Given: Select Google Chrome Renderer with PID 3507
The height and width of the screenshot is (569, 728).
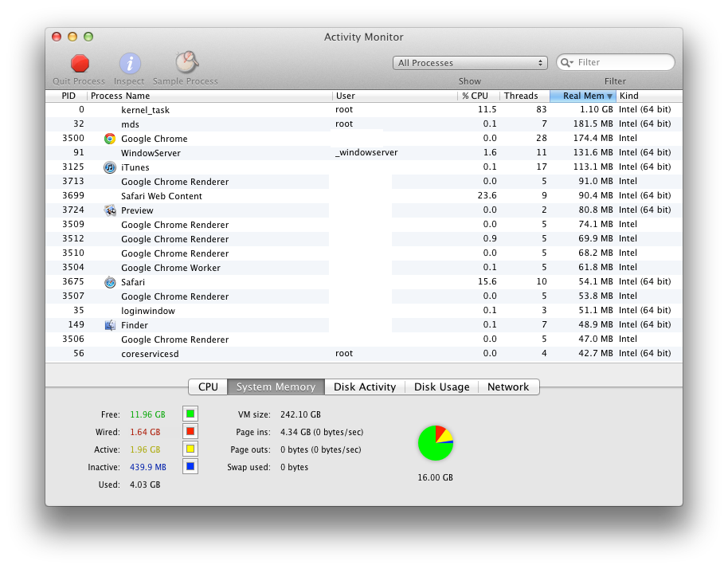Looking at the screenshot, I should coord(364,296).
